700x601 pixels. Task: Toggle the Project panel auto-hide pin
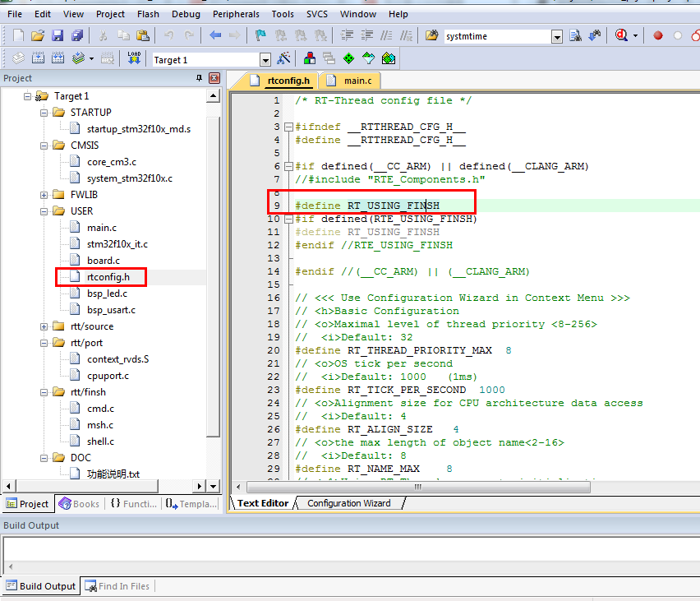tap(199, 78)
